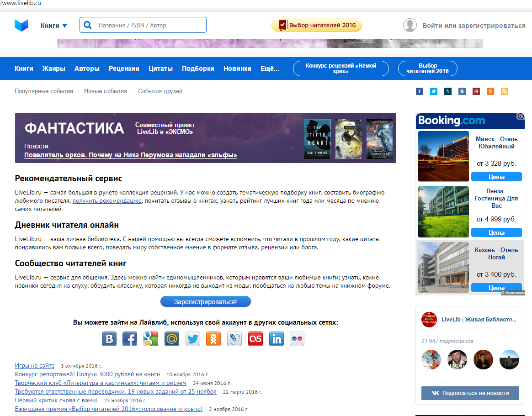Click the middle yellow book cover in banner
Viewport: 532px width, 416px height.
point(348,139)
